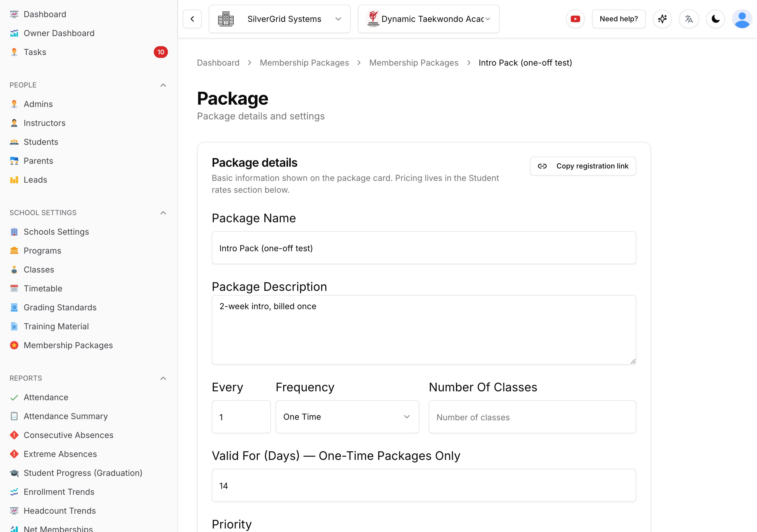757x532 pixels.
Task: Click the Valid For (Days) field
Action: [x=424, y=485]
